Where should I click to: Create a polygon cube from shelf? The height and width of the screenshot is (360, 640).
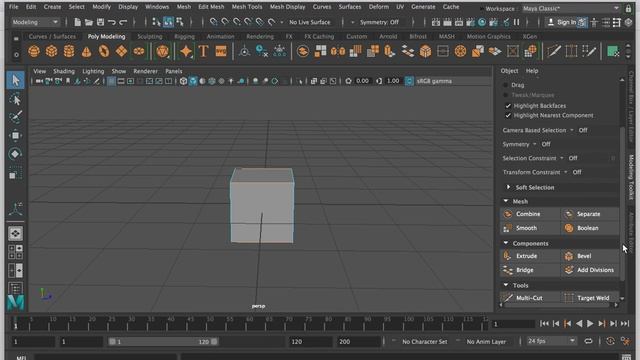click(x=51, y=51)
